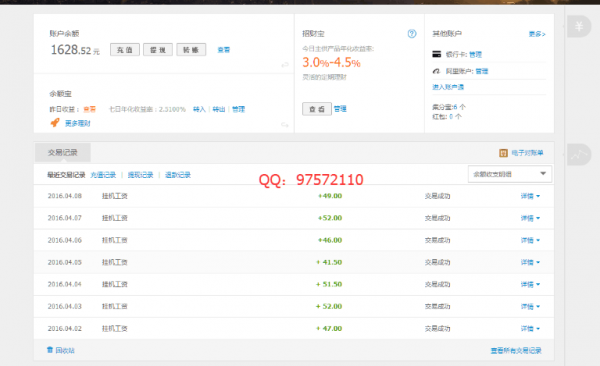The height and width of the screenshot is (366, 600).
Task: Open the 余额收支明细 dropdown
Action: (510, 174)
